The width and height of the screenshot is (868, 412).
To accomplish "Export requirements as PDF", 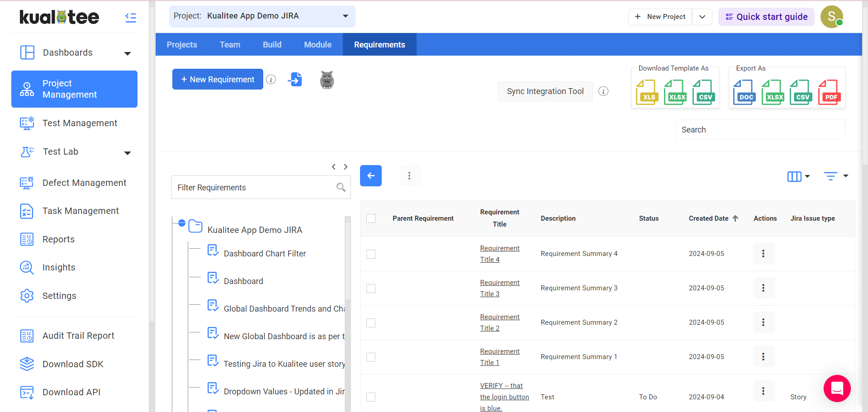I will [829, 92].
